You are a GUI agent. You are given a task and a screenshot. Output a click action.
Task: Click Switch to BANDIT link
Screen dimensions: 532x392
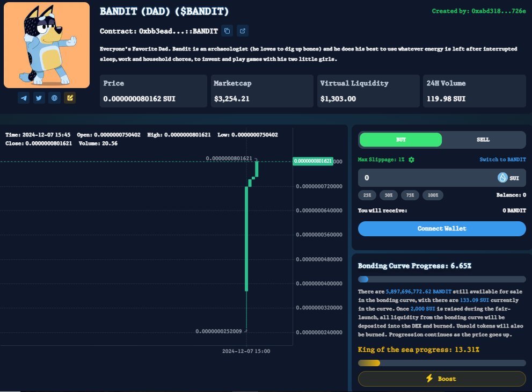502,159
